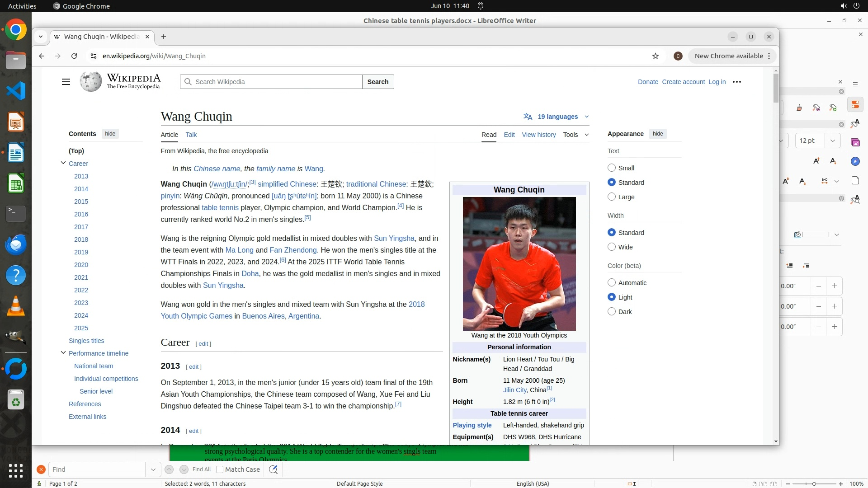This screenshot has width=868, height=488.
Task: Expand the 19 languages dropdown
Action: 557,117
